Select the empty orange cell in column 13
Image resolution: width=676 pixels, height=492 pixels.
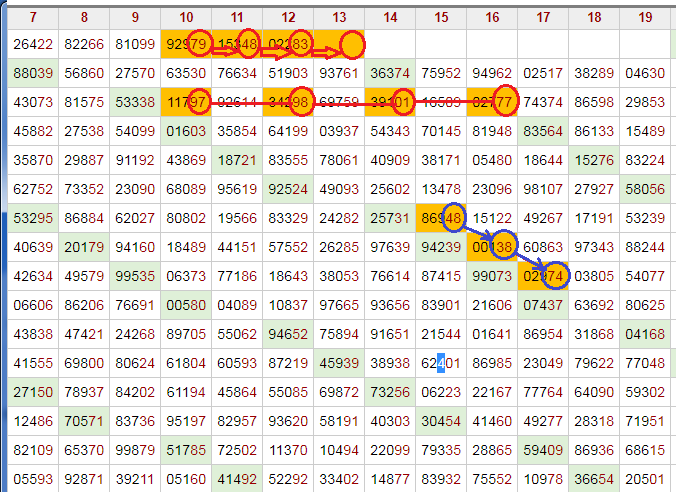(x=339, y=44)
